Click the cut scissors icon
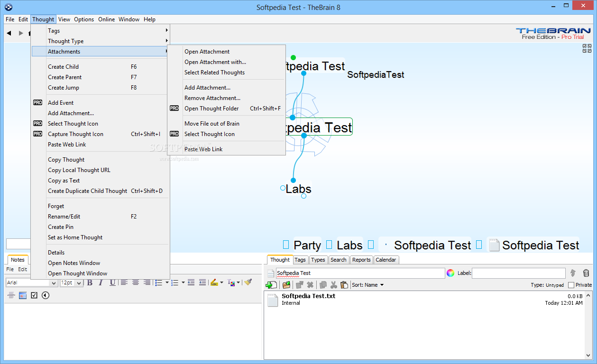 pyautogui.click(x=333, y=285)
